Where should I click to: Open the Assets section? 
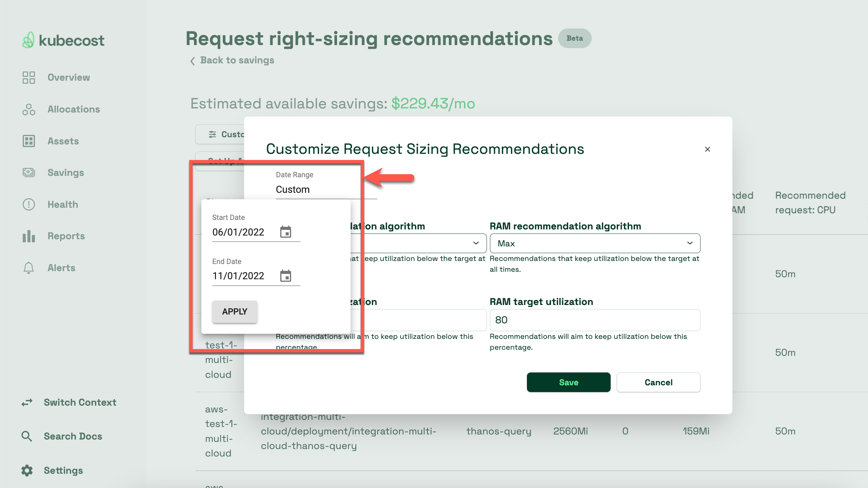[x=63, y=140]
